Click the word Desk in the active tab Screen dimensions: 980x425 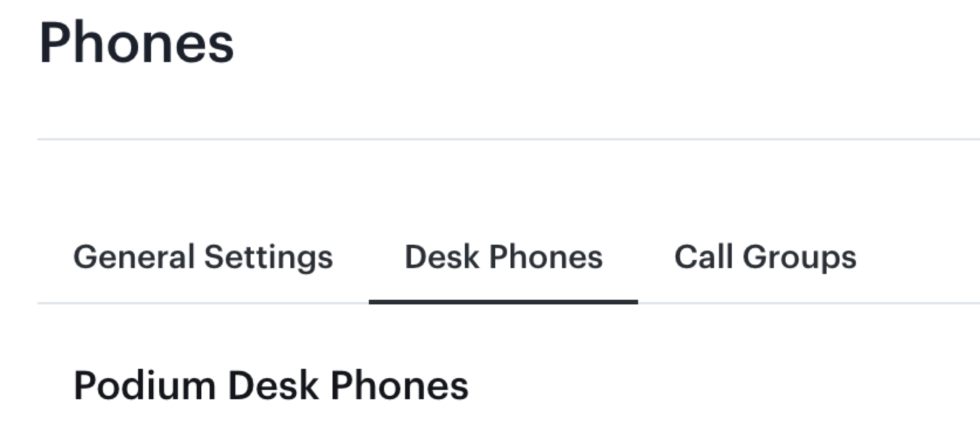[x=442, y=257]
